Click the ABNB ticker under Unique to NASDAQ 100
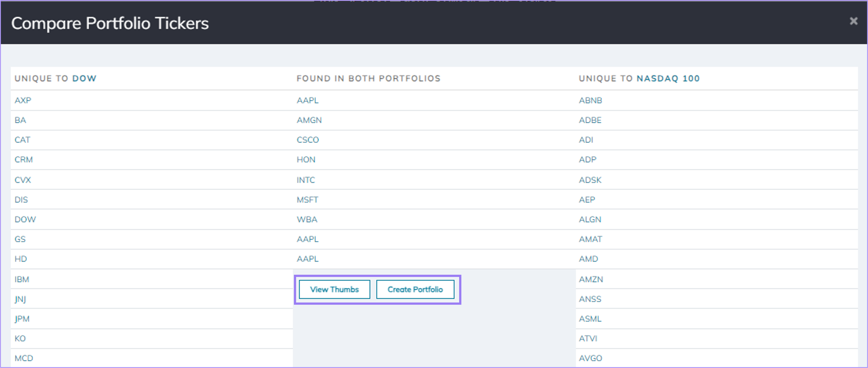This screenshot has width=868, height=368. (590, 100)
